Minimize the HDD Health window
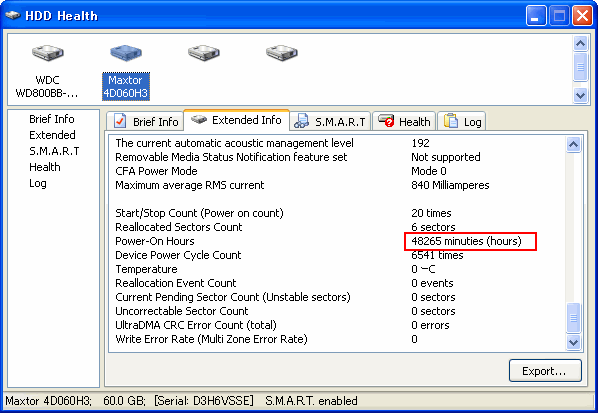The height and width of the screenshot is (413, 598). (x=535, y=16)
